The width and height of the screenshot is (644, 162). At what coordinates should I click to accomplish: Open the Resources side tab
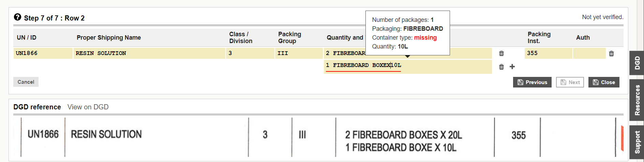click(636, 100)
